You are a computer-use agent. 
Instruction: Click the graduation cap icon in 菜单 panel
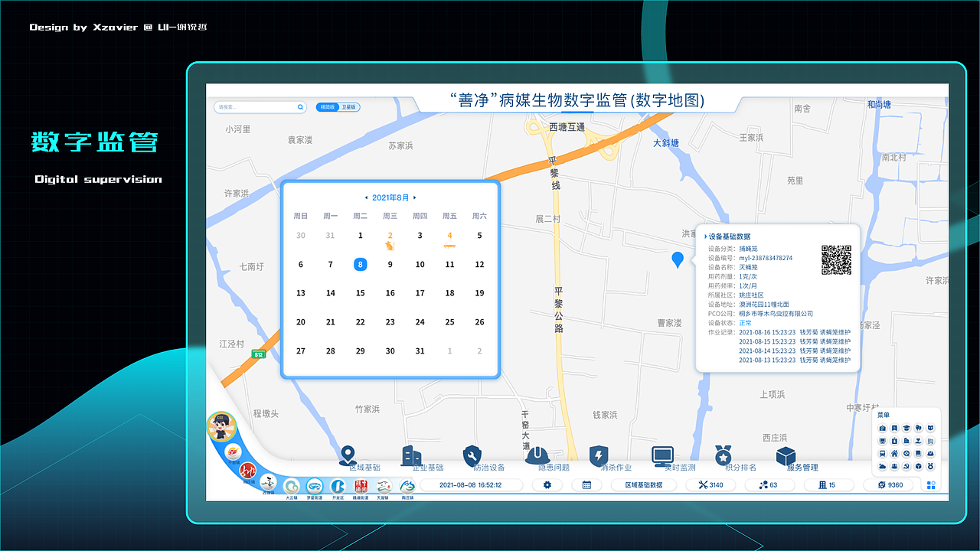[906, 428]
